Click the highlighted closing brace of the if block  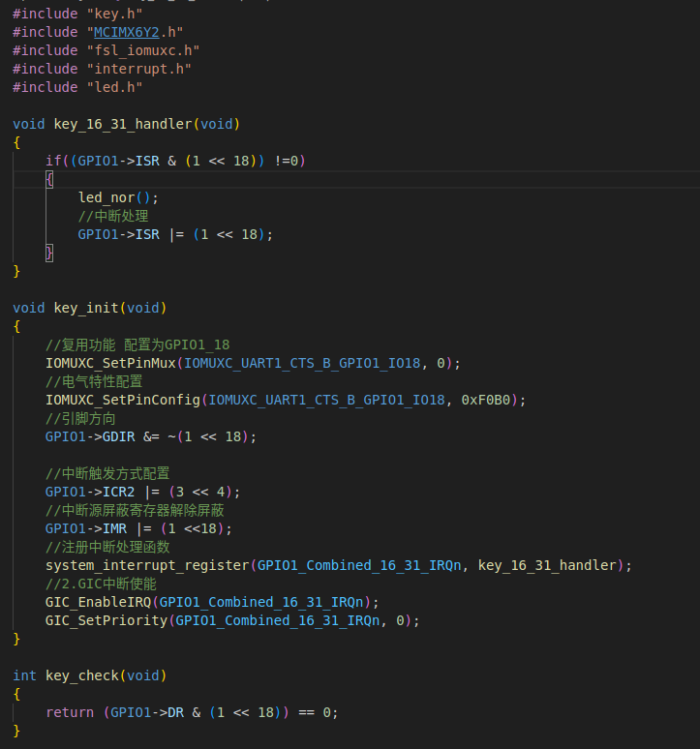(49, 254)
